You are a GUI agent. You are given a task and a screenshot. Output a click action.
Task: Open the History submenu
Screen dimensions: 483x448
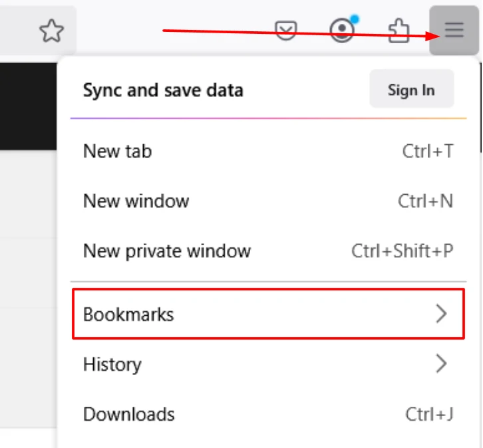coord(268,364)
